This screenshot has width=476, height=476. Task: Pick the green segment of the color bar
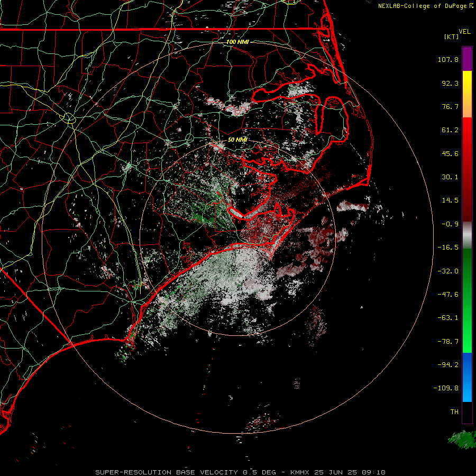467,300
